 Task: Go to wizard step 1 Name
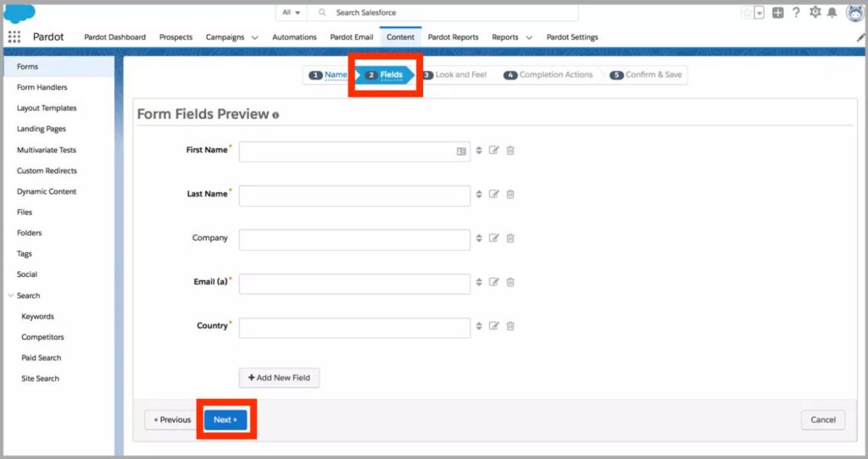click(x=328, y=75)
